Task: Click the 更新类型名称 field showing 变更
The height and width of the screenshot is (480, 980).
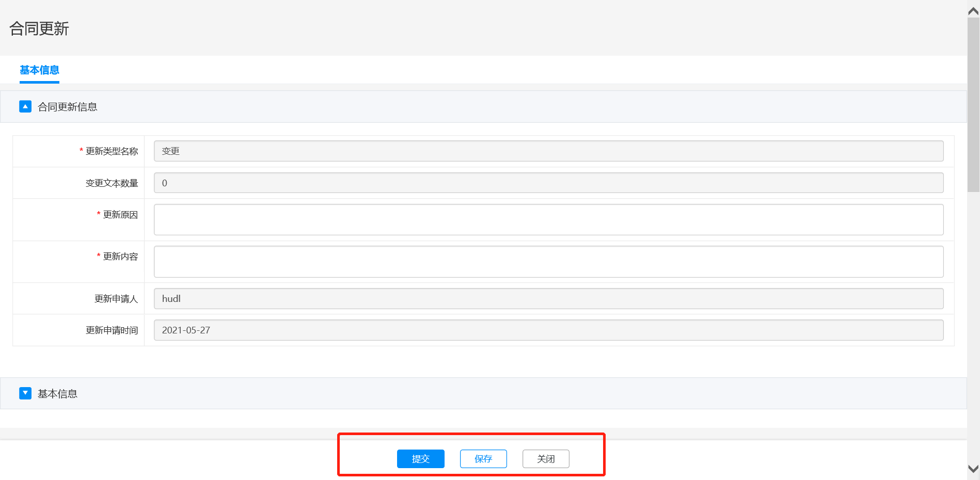Action: pos(548,151)
